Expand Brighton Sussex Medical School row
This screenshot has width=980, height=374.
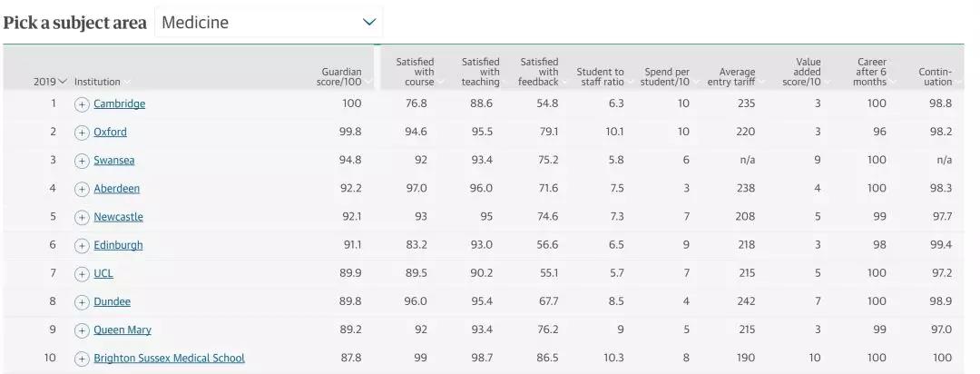click(82, 359)
